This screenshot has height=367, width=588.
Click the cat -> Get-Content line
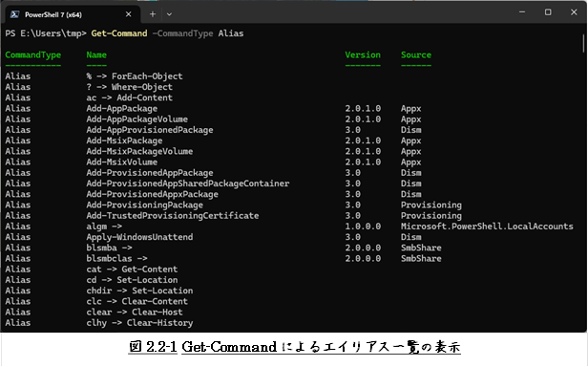point(132,270)
